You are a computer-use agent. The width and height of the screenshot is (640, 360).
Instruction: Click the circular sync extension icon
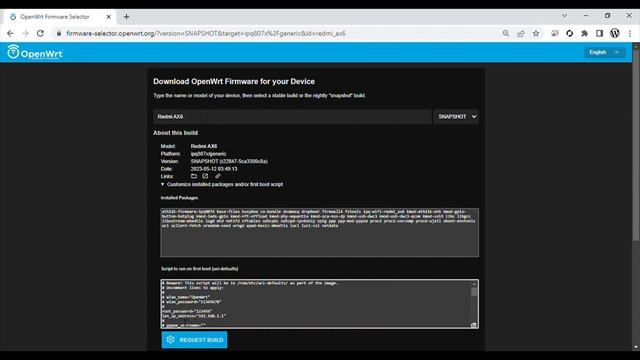[569, 33]
